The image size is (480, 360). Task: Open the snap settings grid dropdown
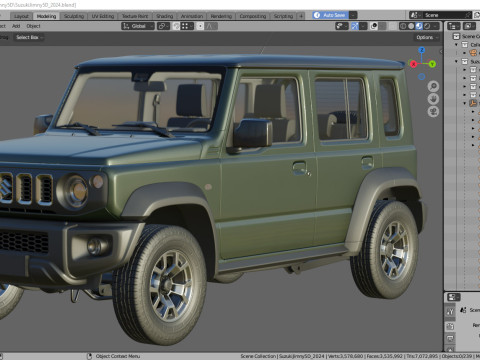coord(187,26)
